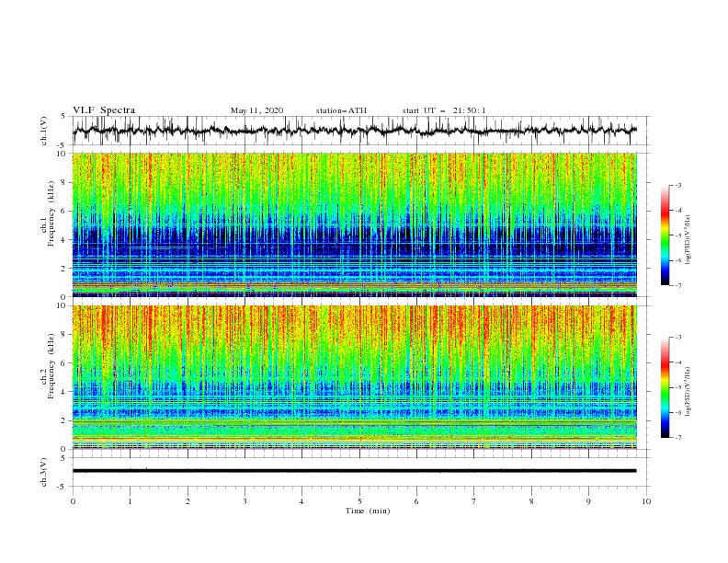The image size is (728, 563).
Task: Click the time axis tick label '4'
Action: tap(302, 501)
